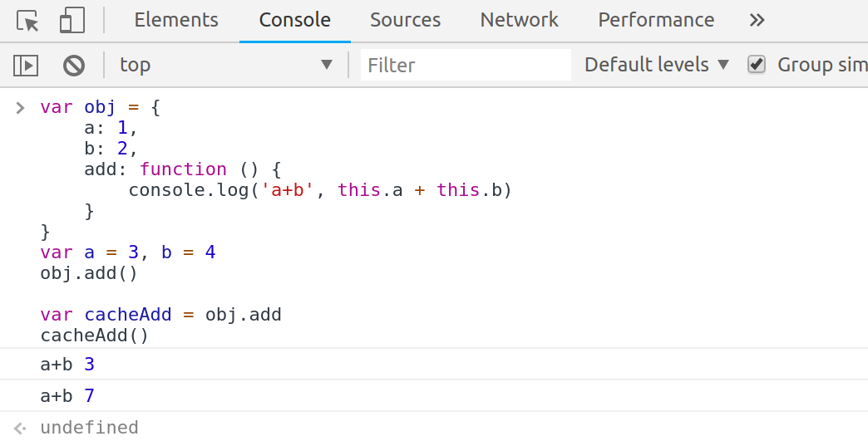
Task: Click the cacheAdd() line in the code
Action: click(94, 336)
